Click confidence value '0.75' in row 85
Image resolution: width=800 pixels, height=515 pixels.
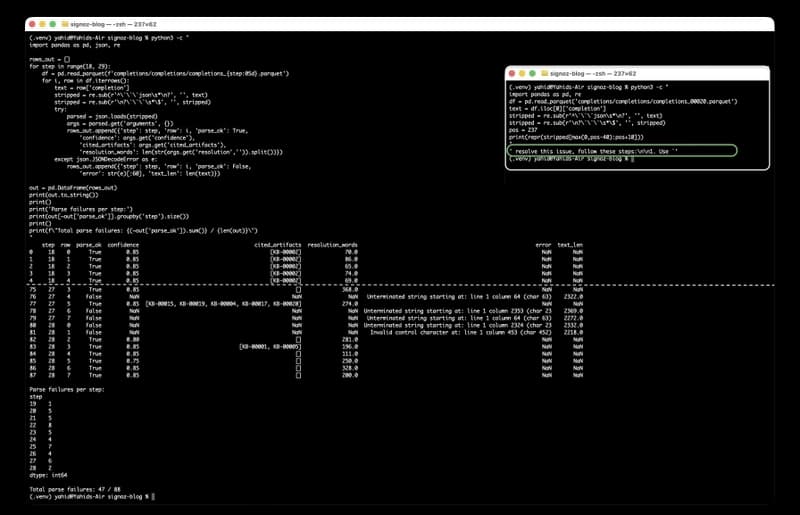click(x=133, y=361)
